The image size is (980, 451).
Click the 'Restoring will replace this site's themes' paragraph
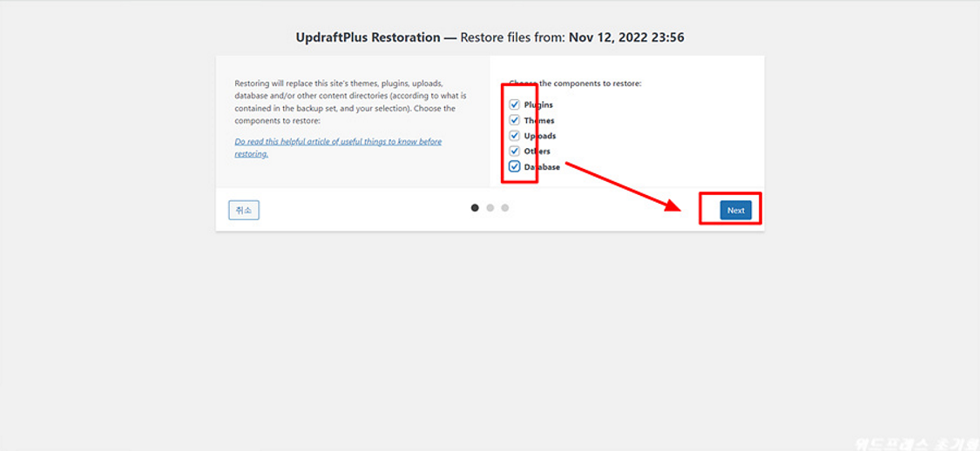[351, 102]
